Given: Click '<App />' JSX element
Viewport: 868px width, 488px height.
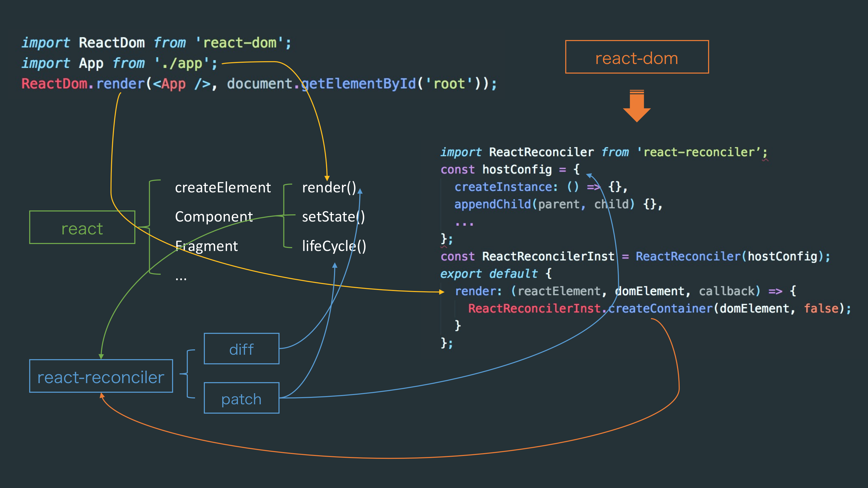Looking at the screenshot, I should pyautogui.click(x=182, y=83).
